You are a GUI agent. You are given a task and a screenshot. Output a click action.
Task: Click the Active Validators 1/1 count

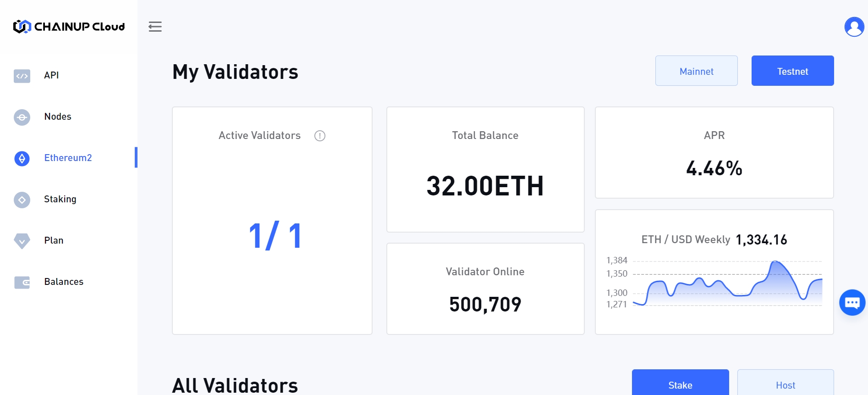coord(275,236)
